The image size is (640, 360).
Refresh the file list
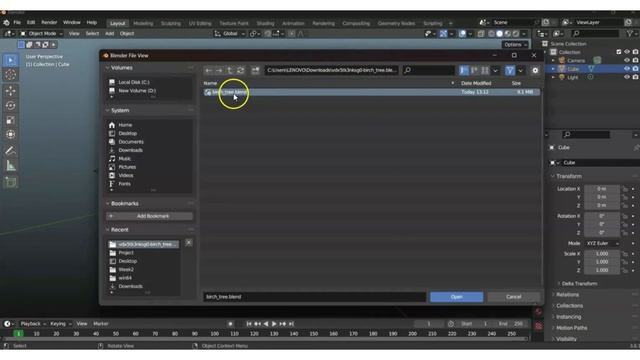click(240, 71)
